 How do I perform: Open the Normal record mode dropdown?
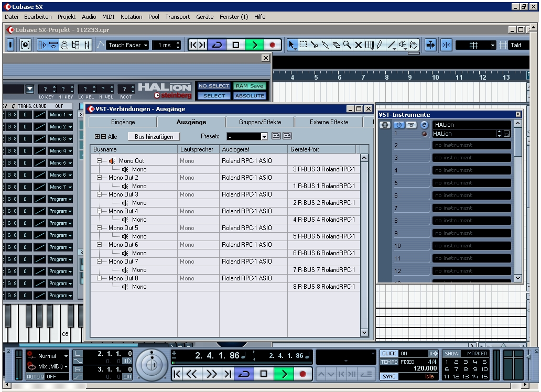coord(52,356)
